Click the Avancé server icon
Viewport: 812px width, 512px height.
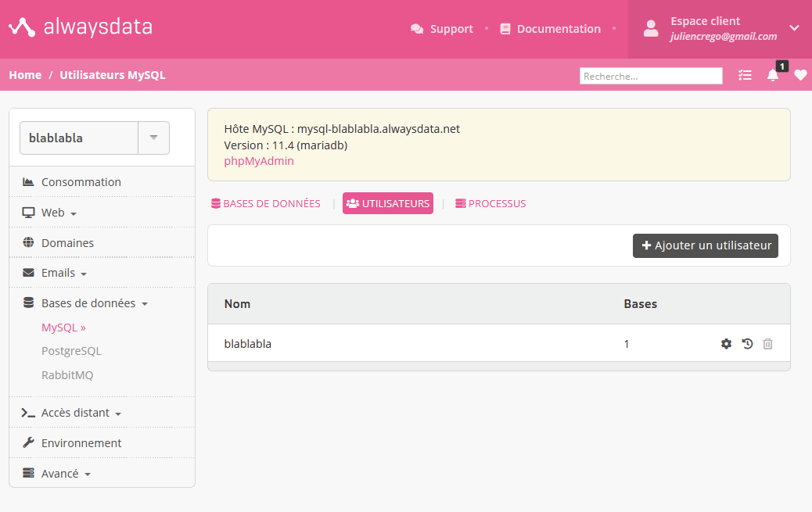tap(28, 473)
